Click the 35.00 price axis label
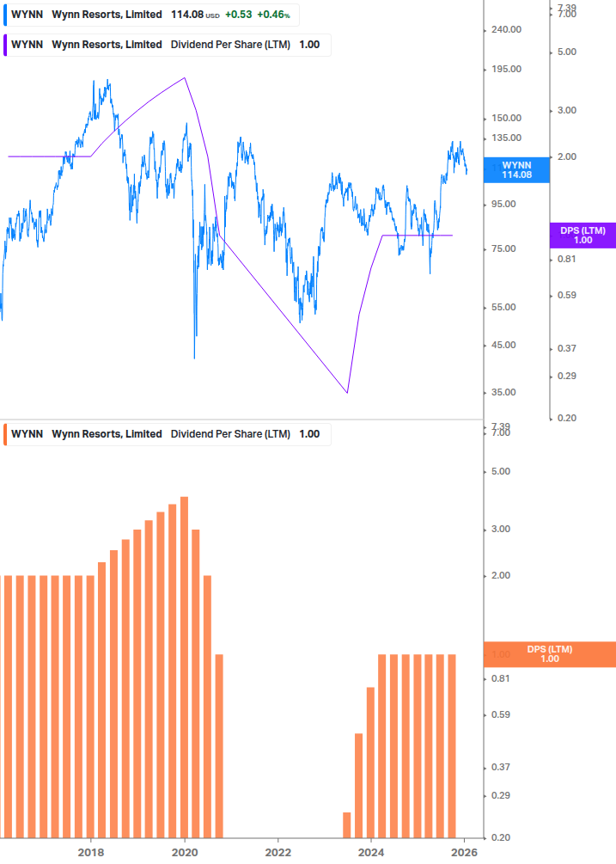 (x=503, y=393)
